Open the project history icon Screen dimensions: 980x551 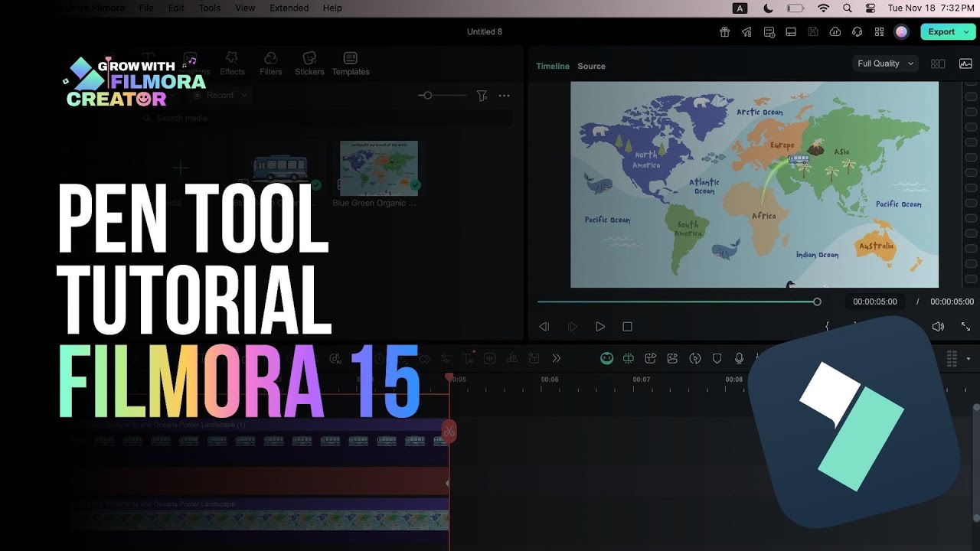point(769,32)
